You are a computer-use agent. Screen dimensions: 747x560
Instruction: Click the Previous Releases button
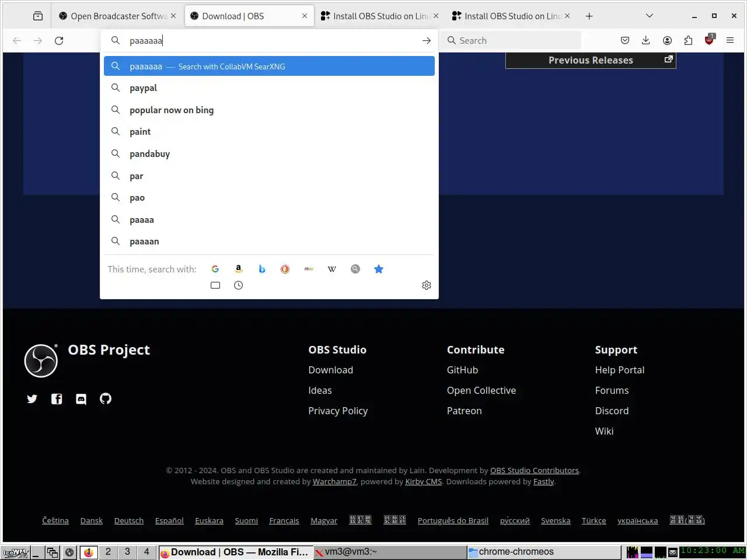(x=591, y=60)
